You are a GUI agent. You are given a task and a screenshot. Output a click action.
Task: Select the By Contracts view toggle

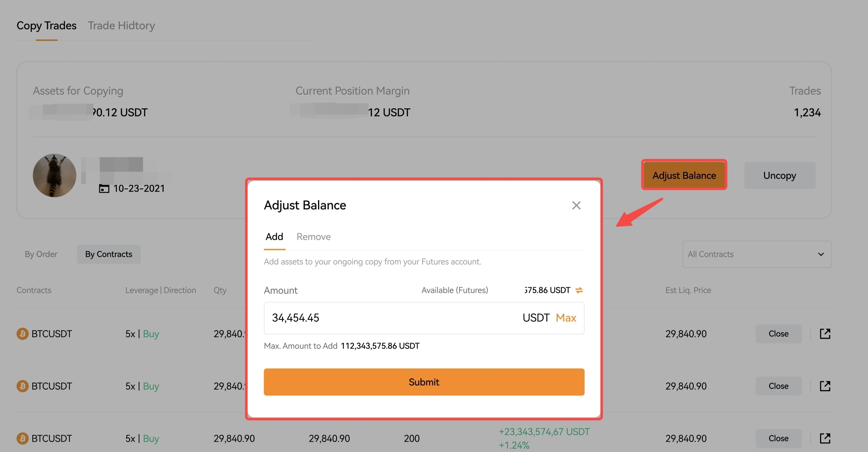[109, 254]
